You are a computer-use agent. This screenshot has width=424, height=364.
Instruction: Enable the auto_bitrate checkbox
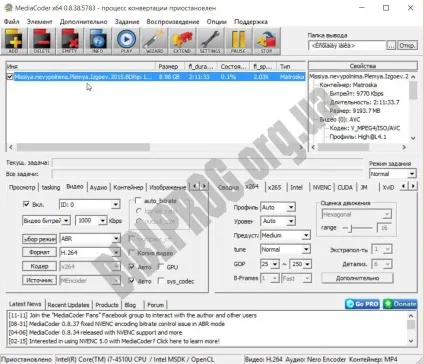point(138,200)
